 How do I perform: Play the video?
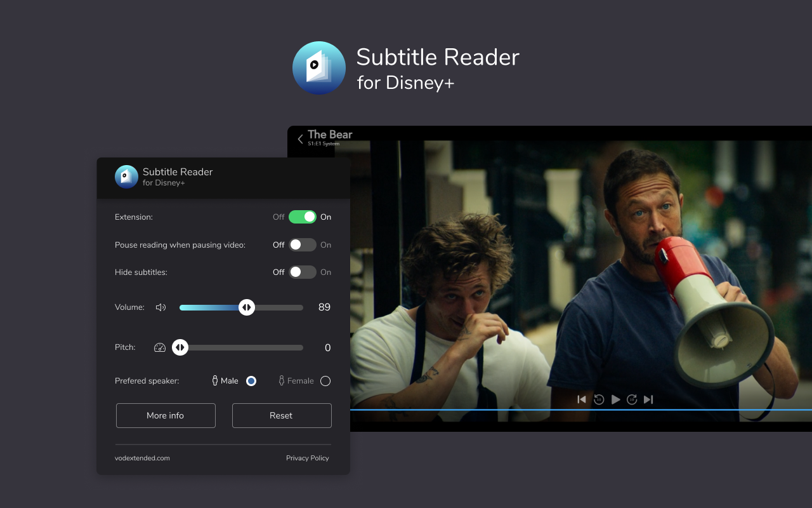[615, 399]
